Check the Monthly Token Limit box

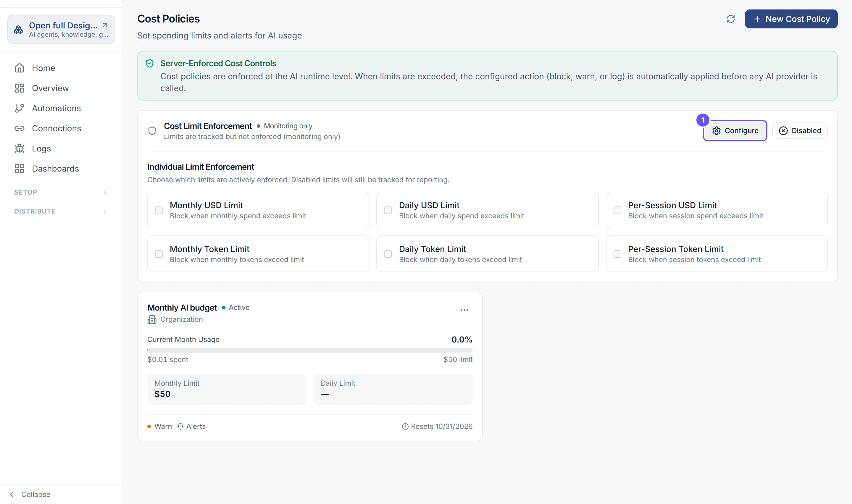pos(159,254)
